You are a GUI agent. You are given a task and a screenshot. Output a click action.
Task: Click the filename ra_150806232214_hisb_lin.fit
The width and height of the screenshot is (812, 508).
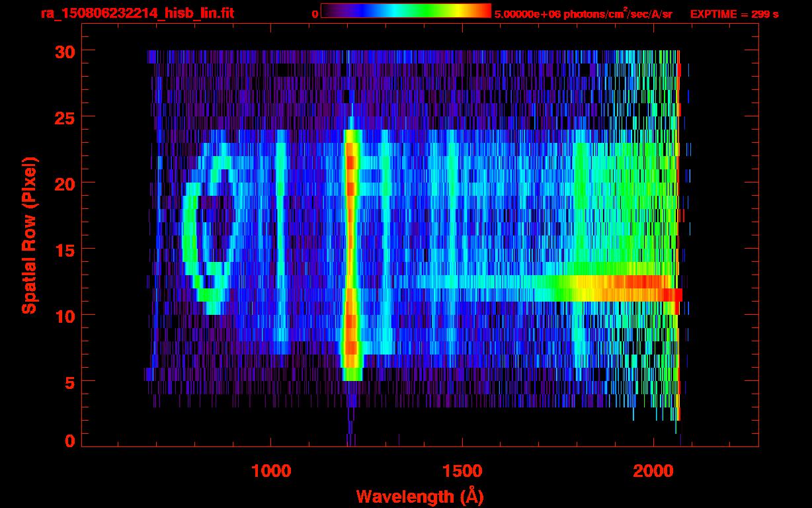tap(137, 13)
